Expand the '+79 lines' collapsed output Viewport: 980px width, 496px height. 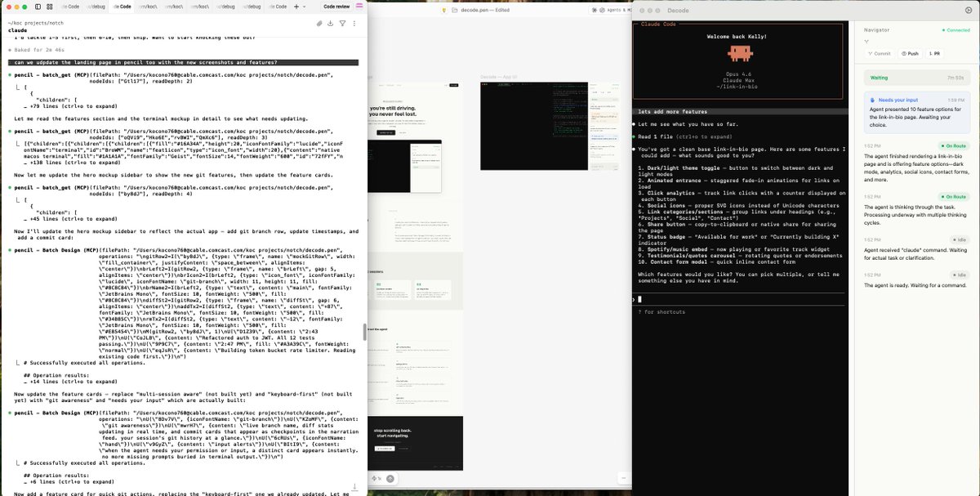70,105
